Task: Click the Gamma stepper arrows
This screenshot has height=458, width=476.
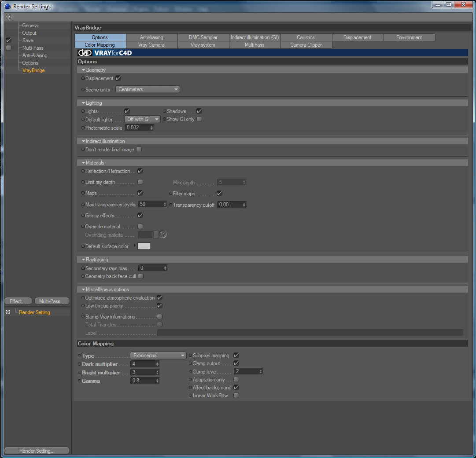Action: [x=157, y=381]
